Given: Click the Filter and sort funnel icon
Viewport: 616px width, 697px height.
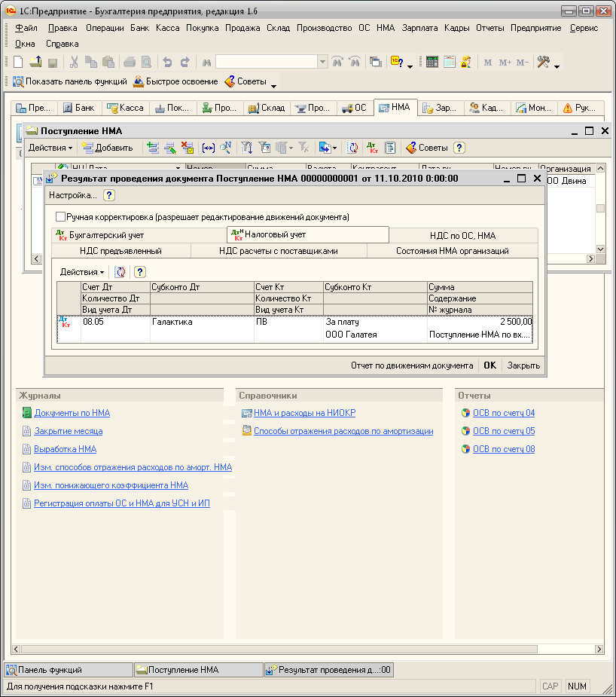Looking at the screenshot, I should [246, 148].
